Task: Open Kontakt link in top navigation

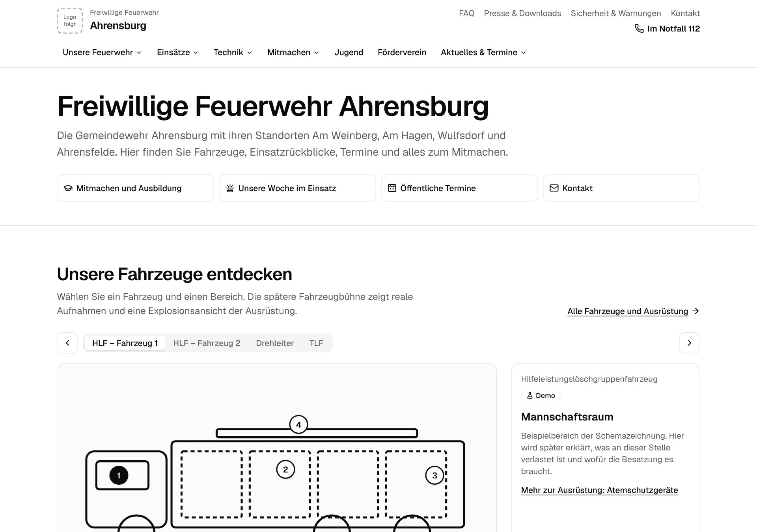Action: 685,13
